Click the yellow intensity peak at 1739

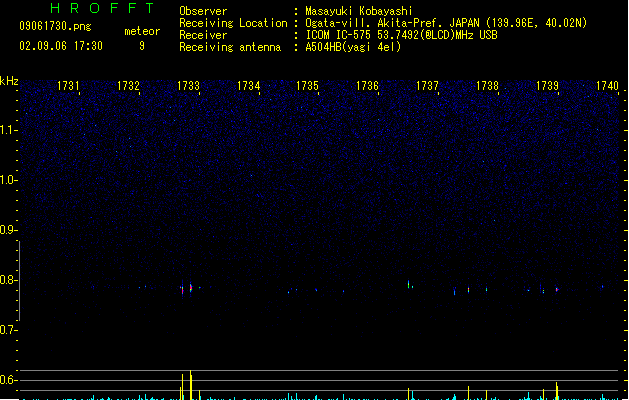point(557,391)
